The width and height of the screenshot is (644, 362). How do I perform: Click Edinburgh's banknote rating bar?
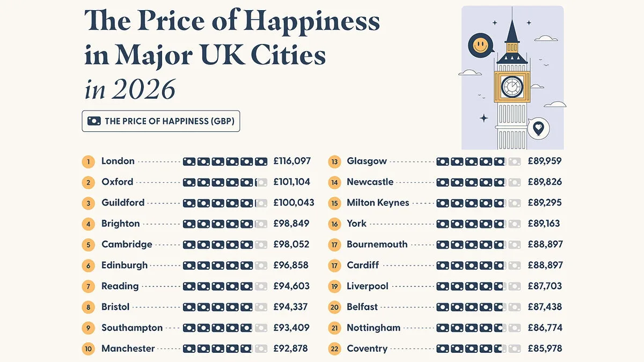[x=225, y=265]
